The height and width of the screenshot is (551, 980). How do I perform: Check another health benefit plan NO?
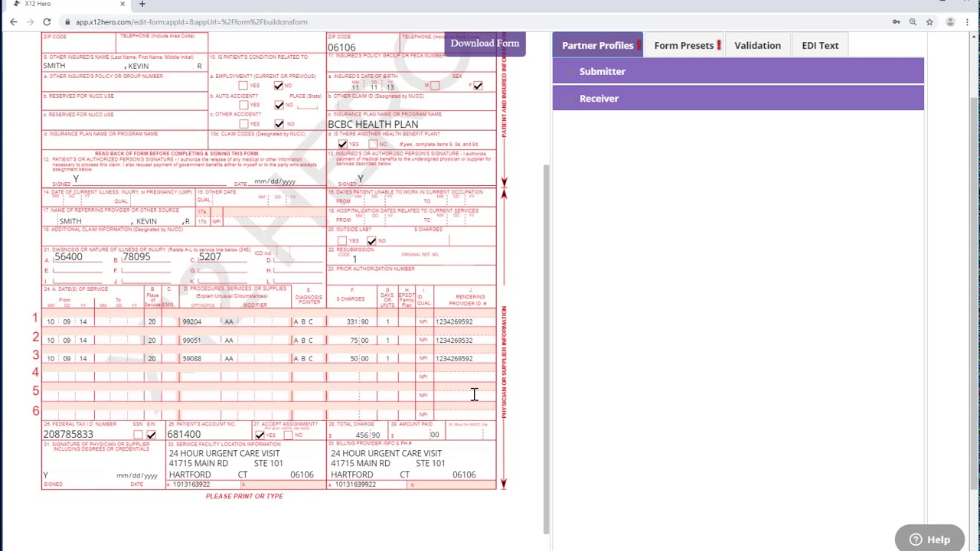pos(373,144)
